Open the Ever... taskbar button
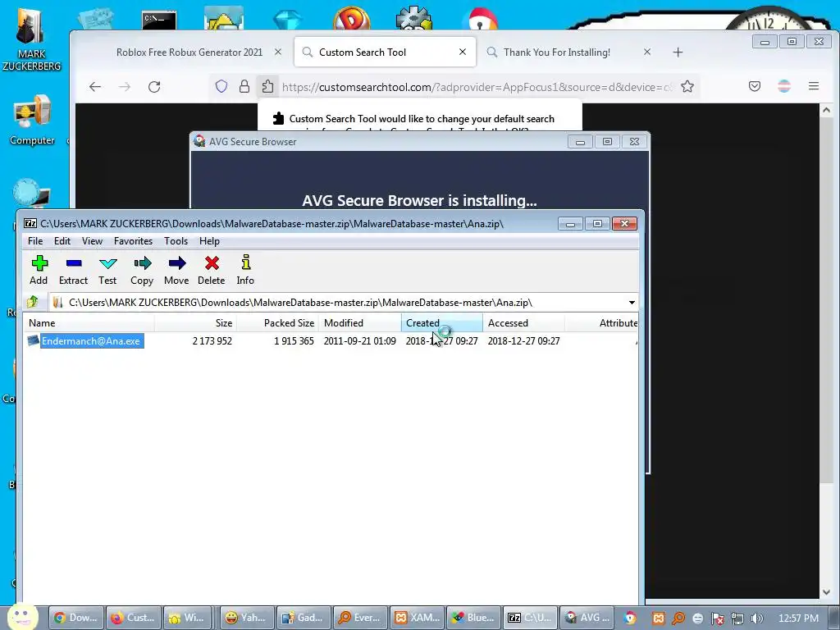 click(360, 618)
